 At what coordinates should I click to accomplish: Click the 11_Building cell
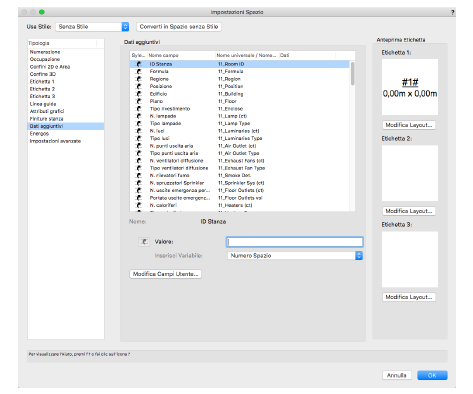[x=231, y=94]
